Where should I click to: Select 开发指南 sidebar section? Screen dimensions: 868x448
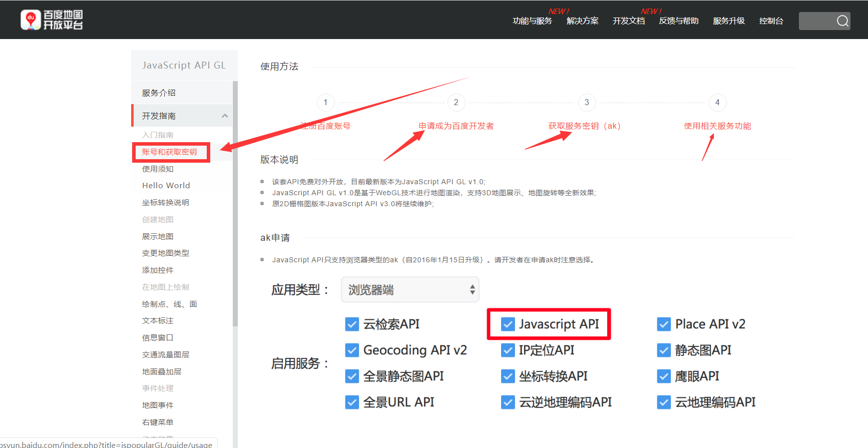[x=182, y=116]
